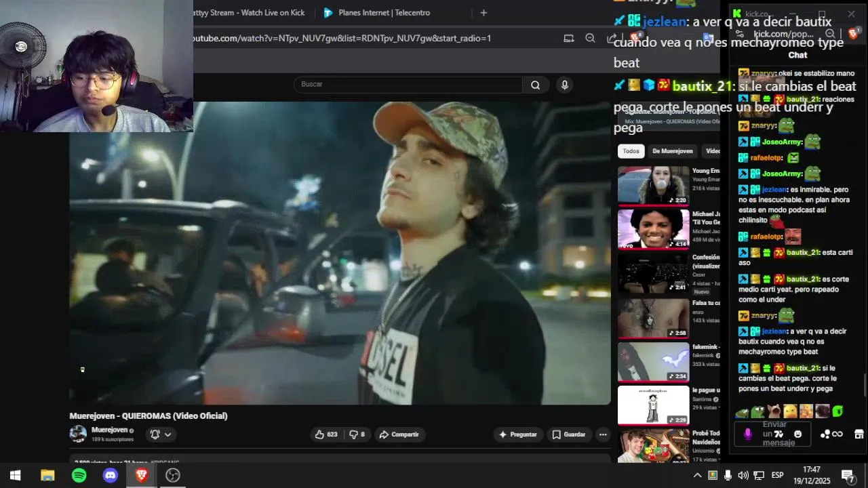
Task: Activate voice search microphone on YouTube
Action: 564,85
